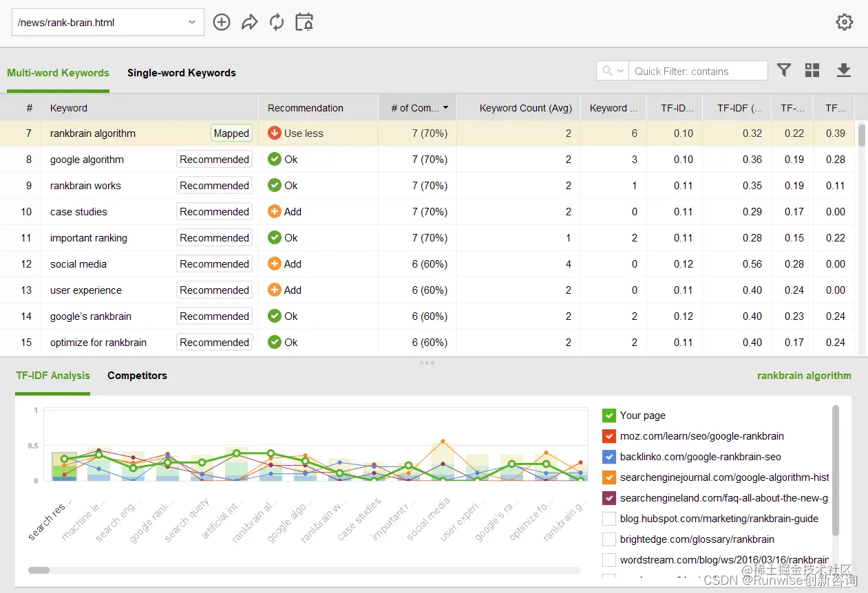Click the download export icon
This screenshot has height=593, width=868.
point(844,70)
